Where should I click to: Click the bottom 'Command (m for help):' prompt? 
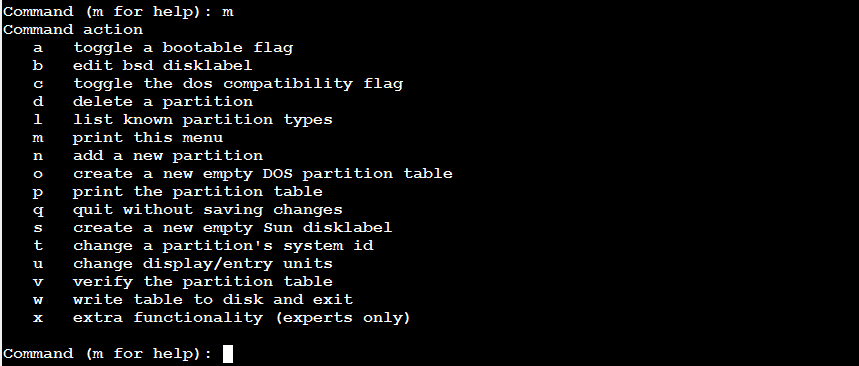[x=107, y=354]
